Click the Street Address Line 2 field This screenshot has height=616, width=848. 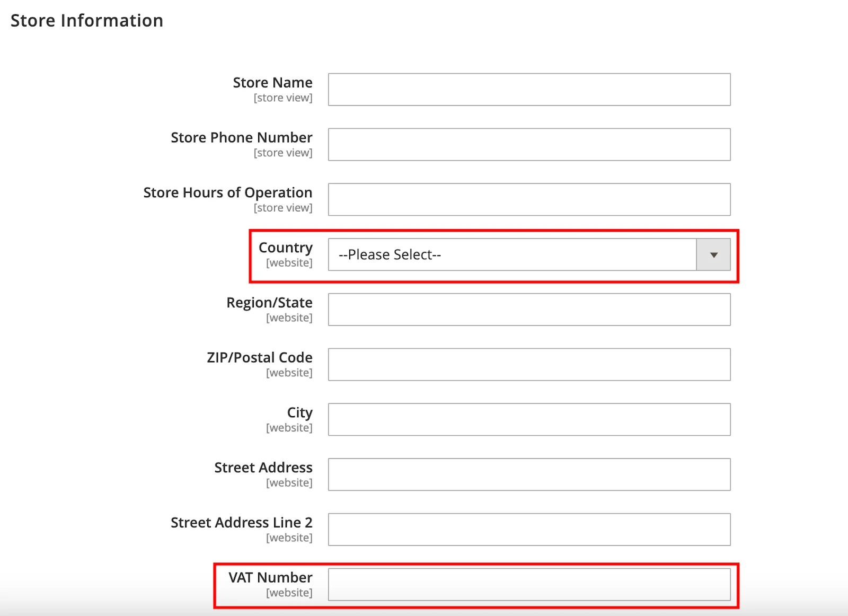click(529, 529)
